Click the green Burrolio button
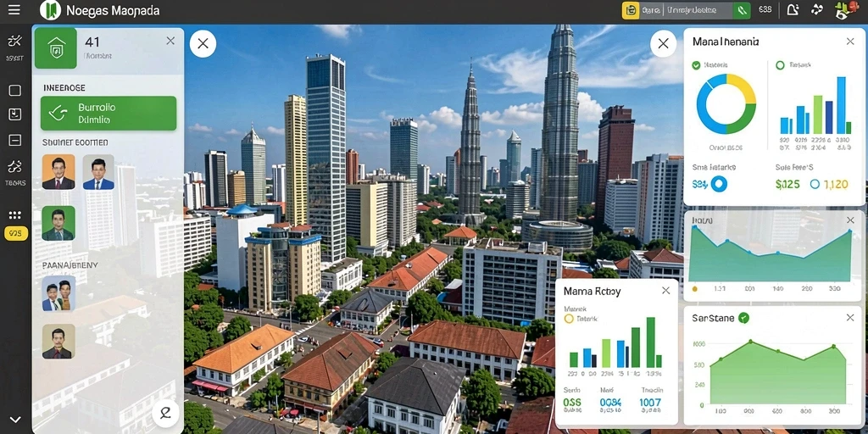Screen dimensions: 868x434 coord(108,114)
